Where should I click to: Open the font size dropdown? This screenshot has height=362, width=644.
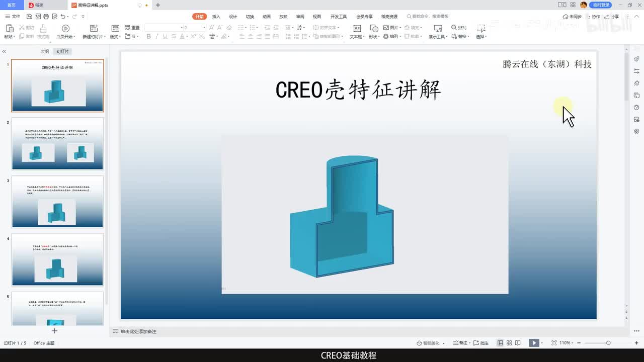click(x=204, y=28)
